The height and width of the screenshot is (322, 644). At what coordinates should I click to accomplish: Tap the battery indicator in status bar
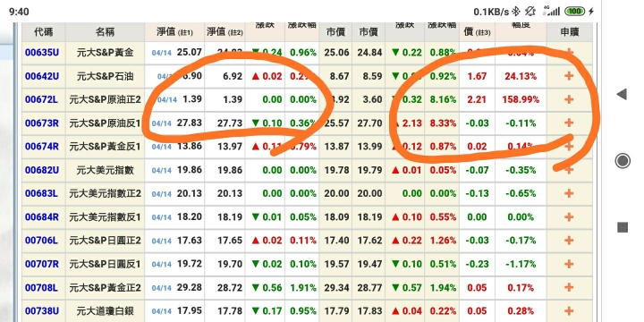pyautogui.click(x=574, y=12)
